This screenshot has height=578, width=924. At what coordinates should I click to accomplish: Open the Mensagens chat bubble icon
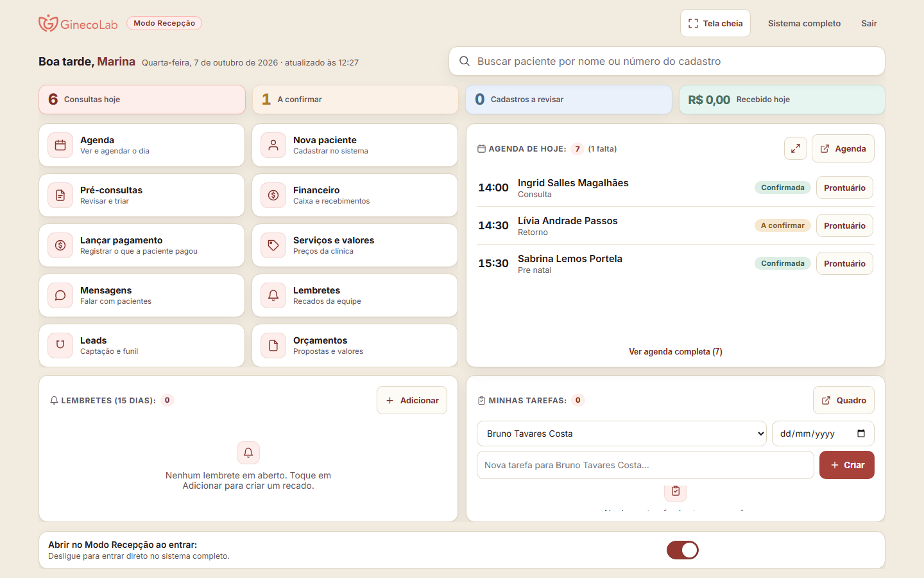[x=60, y=295]
